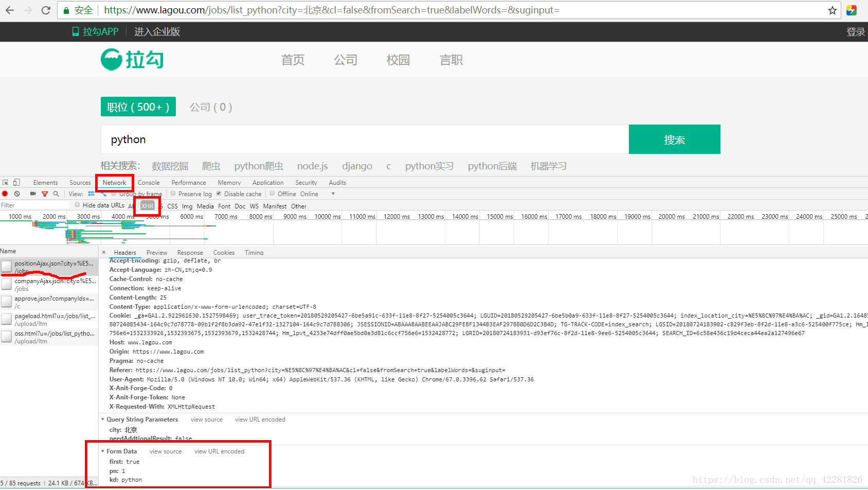The width and height of the screenshot is (868, 490).
Task: Filter requests by Manifest type
Action: 275,206
